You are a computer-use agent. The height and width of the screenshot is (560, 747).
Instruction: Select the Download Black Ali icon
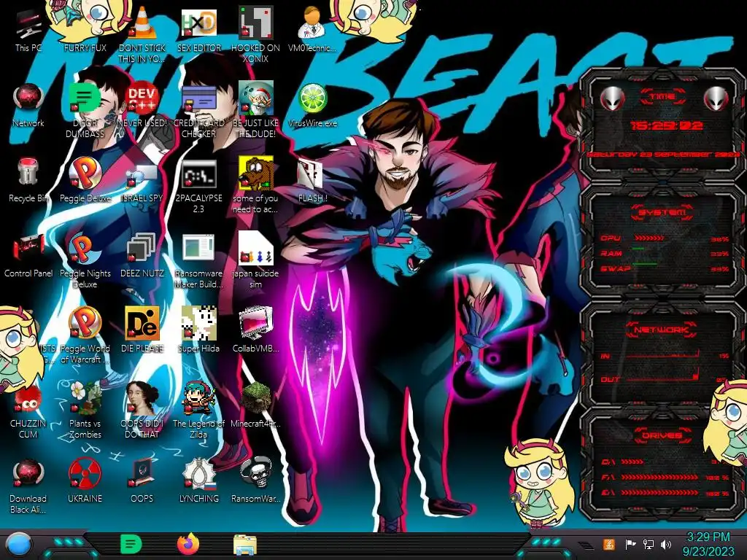pos(28,473)
